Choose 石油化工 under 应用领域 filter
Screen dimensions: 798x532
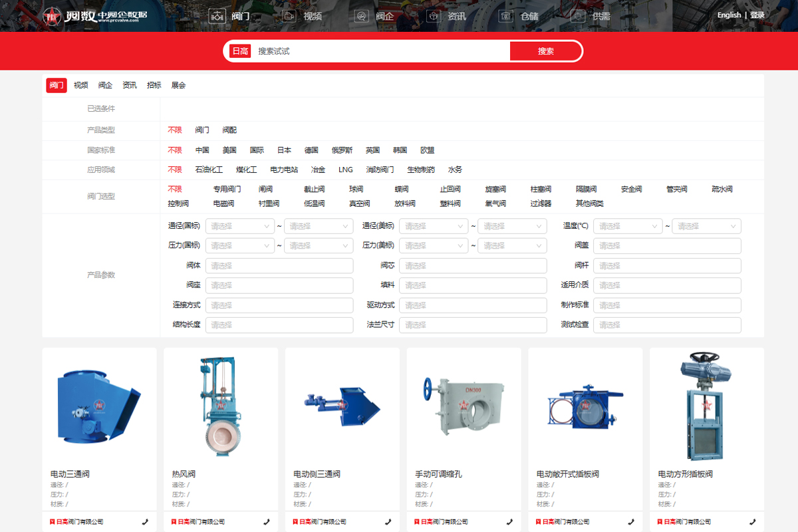click(x=209, y=170)
